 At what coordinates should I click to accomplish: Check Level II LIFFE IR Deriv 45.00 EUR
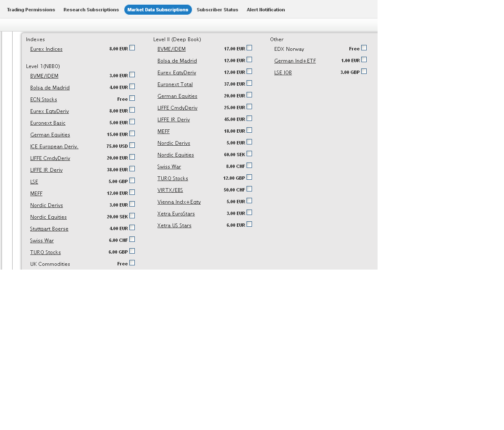[x=249, y=118]
